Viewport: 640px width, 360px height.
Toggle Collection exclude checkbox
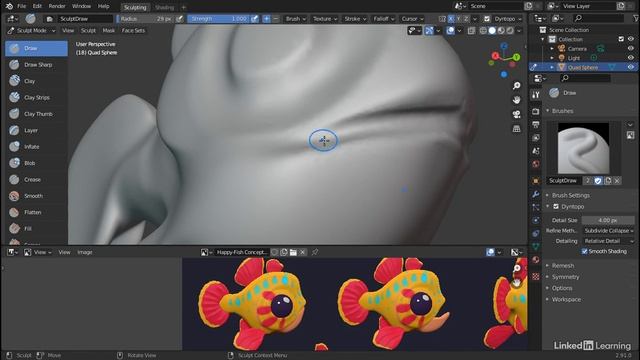click(x=621, y=39)
